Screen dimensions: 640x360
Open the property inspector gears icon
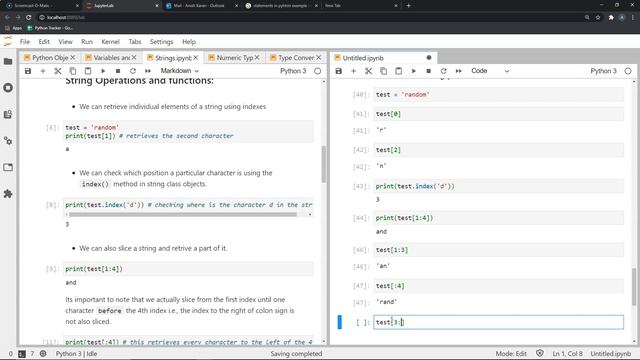8,141
